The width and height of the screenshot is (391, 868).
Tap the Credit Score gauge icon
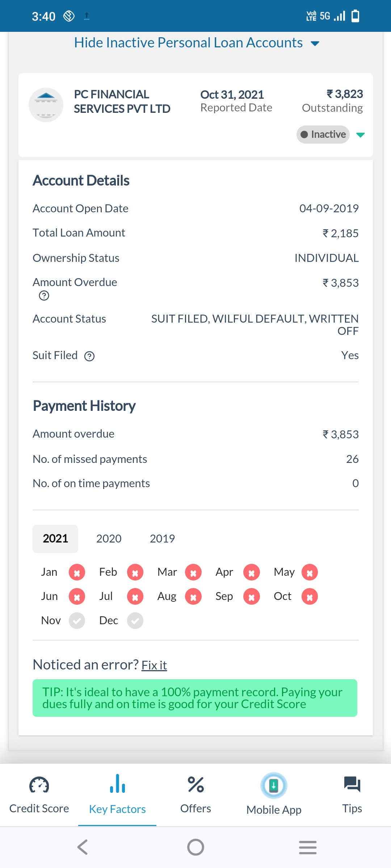click(x=39, y=785)
